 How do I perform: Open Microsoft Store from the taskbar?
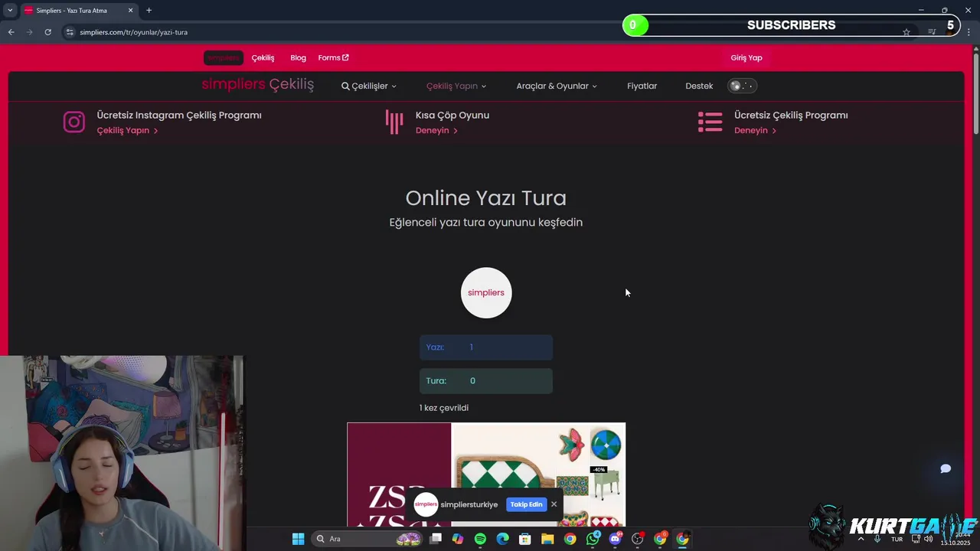click(x=525, y=539)
